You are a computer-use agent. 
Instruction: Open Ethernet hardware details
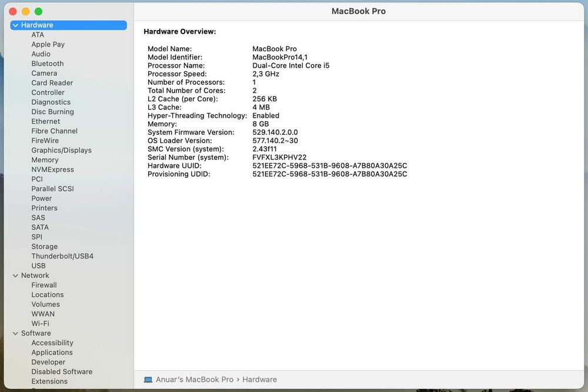click(45, 121)
